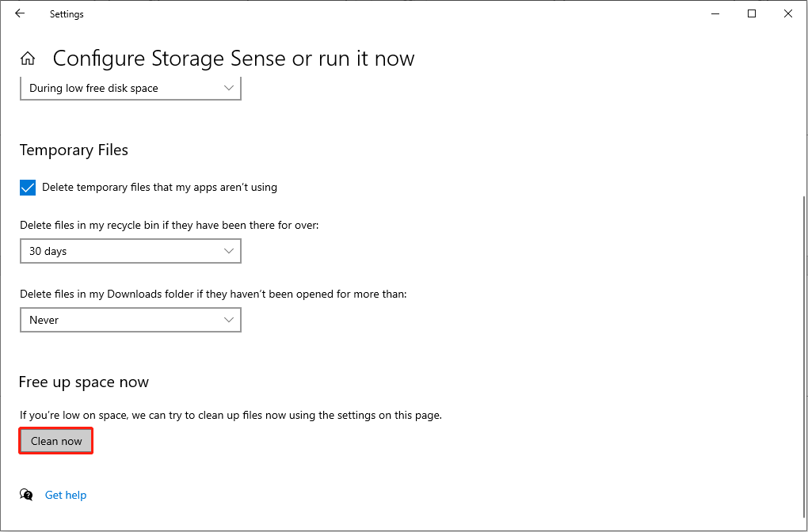The image size is (808, 532).
Task: Close the Settings window
Action: tap(787, 14)
